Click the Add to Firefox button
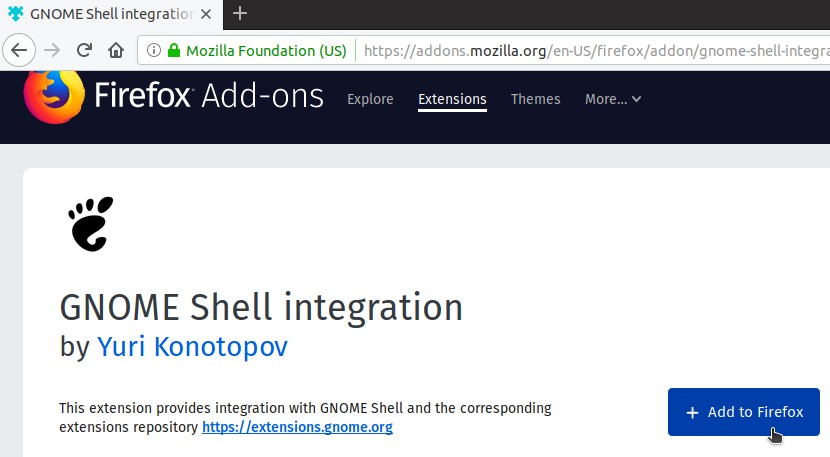The height and width of the screenshot is (457, 830). (744, 412)
